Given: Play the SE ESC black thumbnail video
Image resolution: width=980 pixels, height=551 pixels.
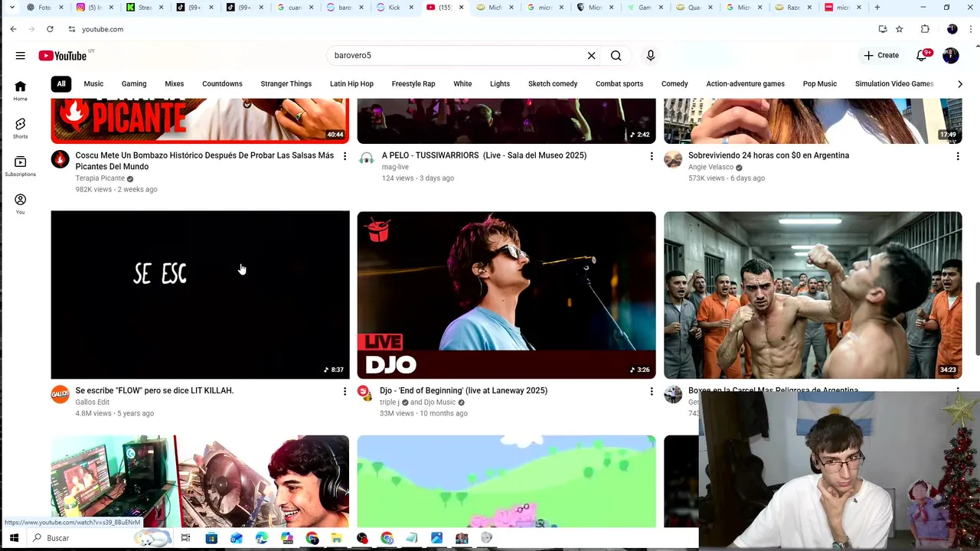Looking at the screenshot, I should tap(200, 295).
